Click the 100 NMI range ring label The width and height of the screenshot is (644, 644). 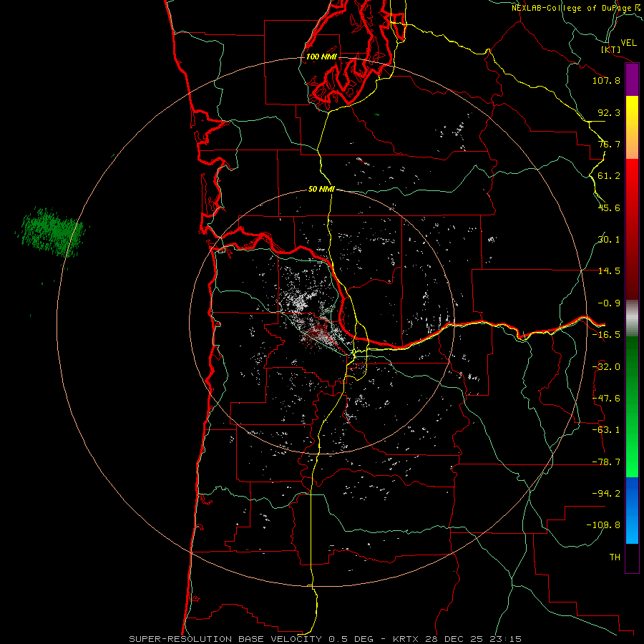[x=321, y=57]
